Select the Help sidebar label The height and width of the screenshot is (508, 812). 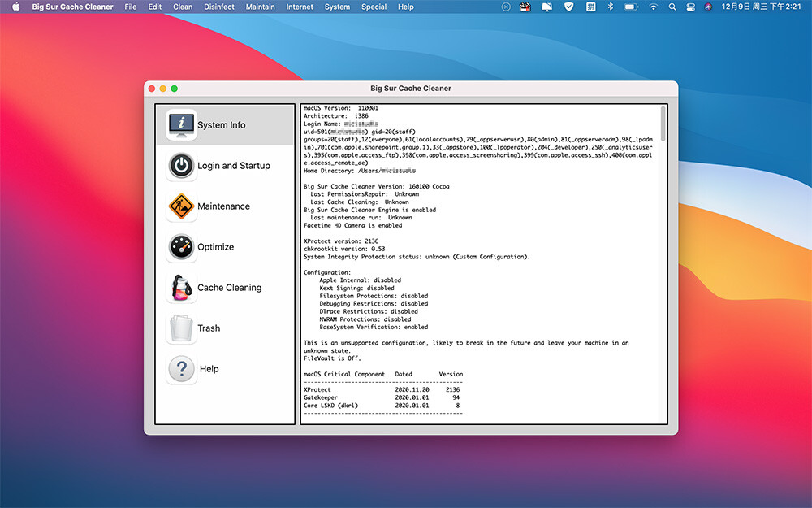tap(209, 369)
